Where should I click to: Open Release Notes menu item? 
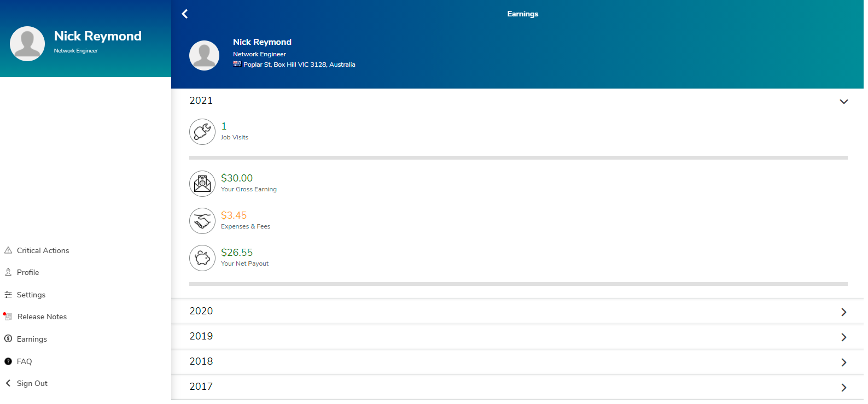tap(42, 317)
